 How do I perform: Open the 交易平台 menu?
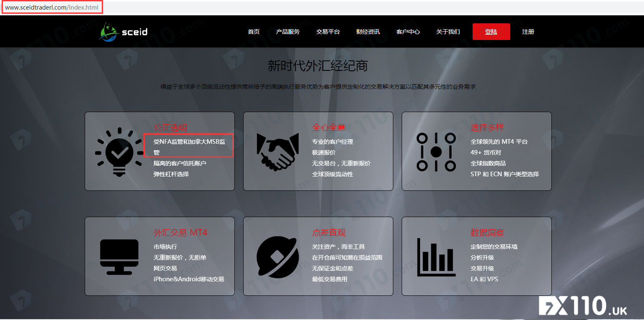click(328, 32)
